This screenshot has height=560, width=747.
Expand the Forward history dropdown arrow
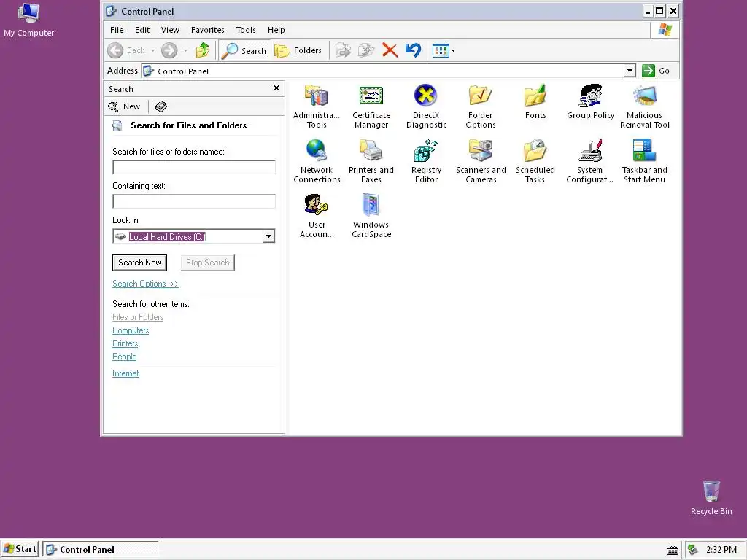click(x=185, y=50)
